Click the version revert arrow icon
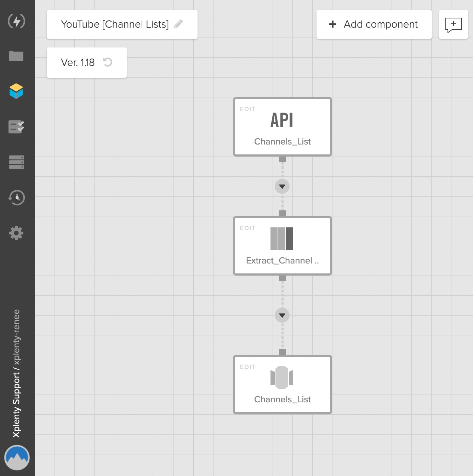 (x=108, y=62)
